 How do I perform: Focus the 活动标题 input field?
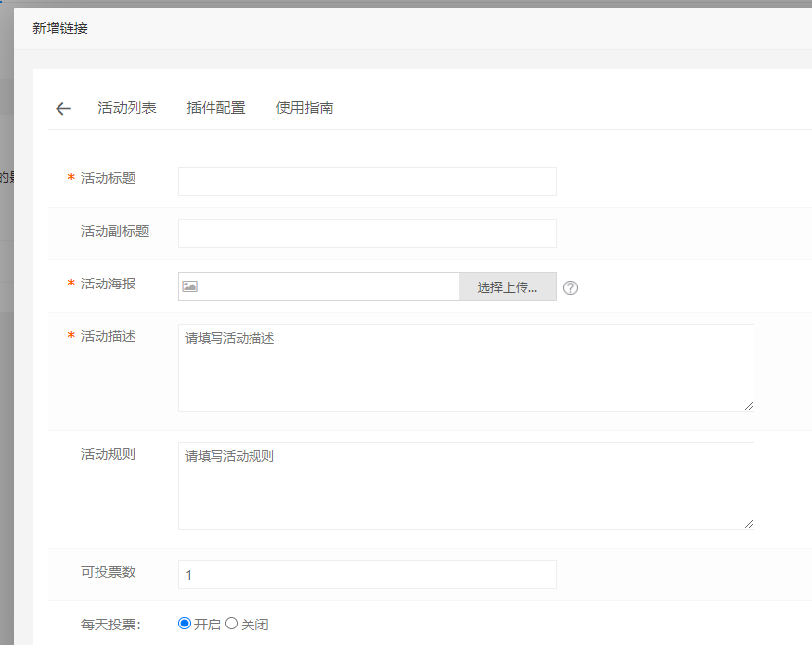367,181
